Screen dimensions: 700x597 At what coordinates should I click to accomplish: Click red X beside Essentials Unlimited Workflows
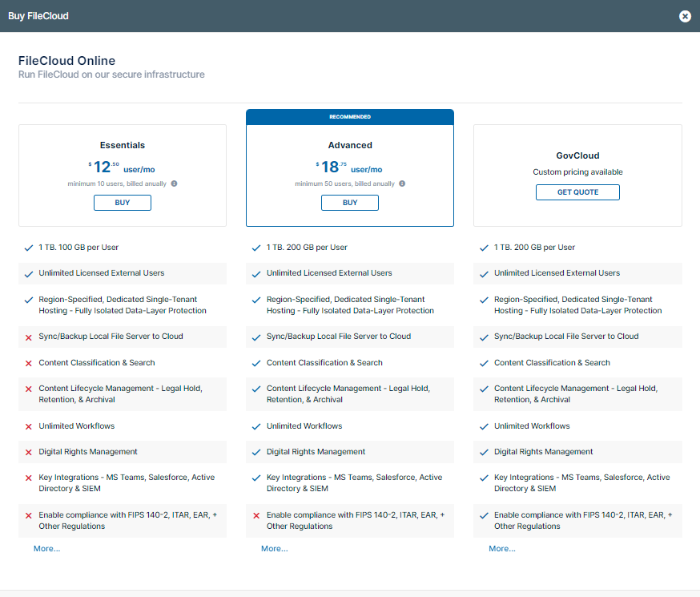coord(29,426)
